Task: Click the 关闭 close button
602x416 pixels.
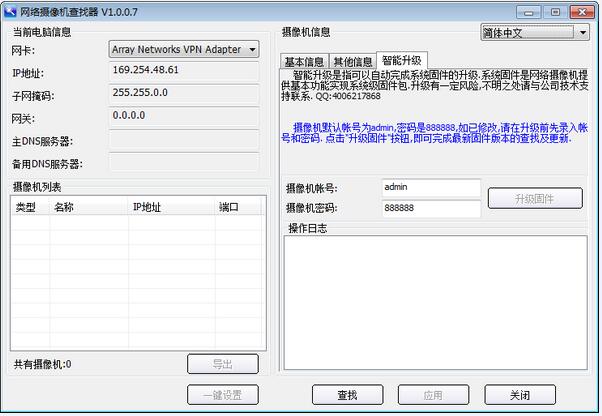Action: (x=520, y=395)
